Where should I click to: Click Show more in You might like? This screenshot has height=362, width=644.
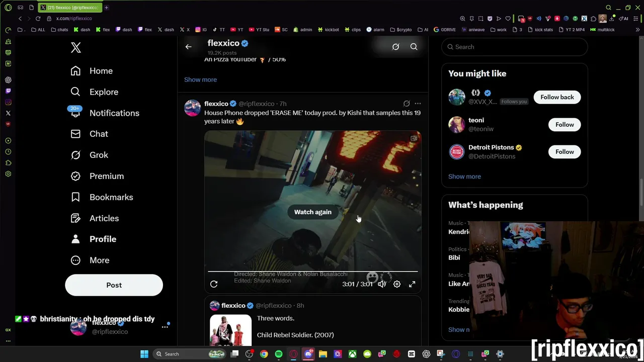tap(464, 176)
